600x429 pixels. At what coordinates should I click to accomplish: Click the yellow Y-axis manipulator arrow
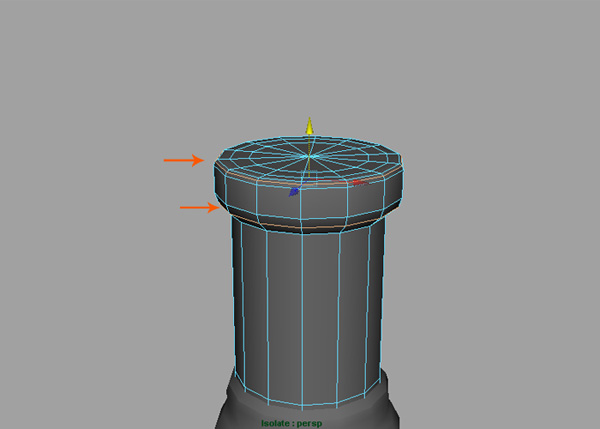310,126
